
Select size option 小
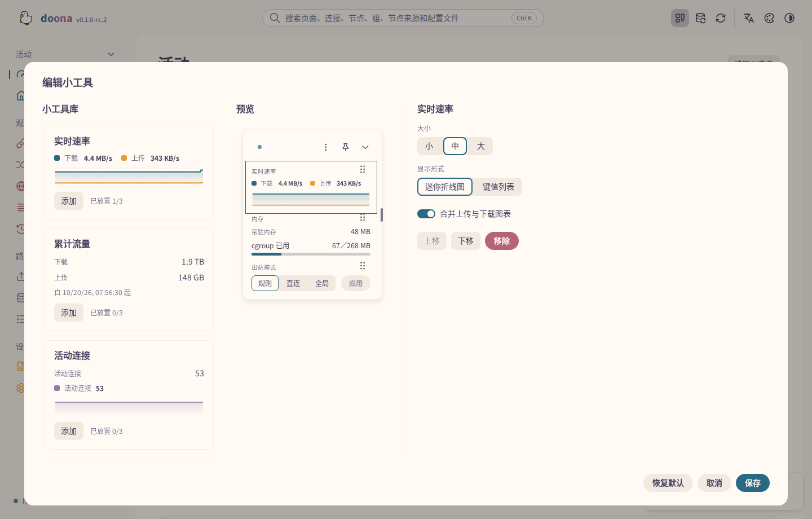click(429, 146)
